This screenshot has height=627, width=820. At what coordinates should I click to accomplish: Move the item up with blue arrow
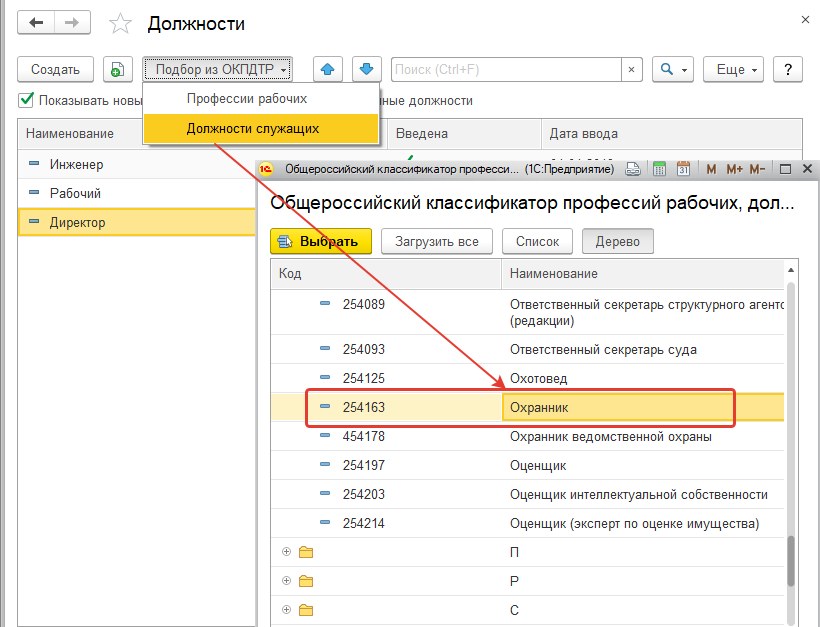[x=328, y=69]
